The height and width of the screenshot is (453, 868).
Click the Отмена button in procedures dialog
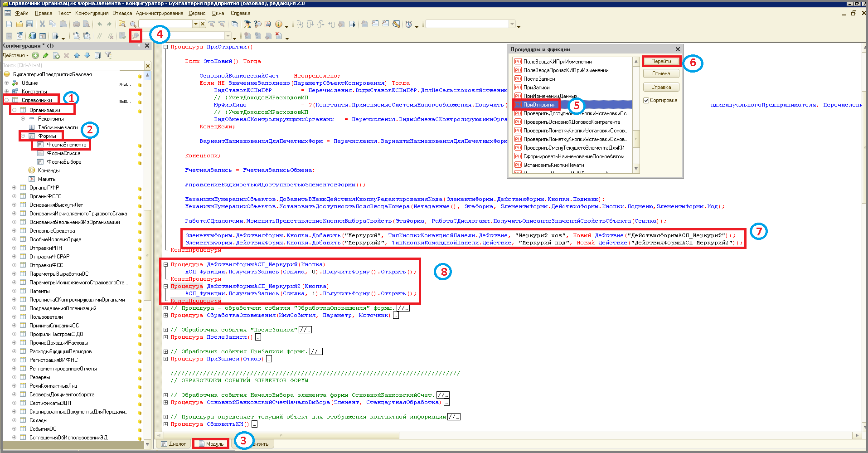coord(661,73)
